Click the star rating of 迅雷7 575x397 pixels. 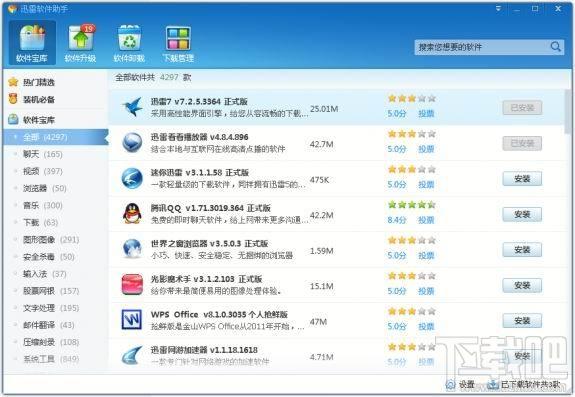point(412,98)
